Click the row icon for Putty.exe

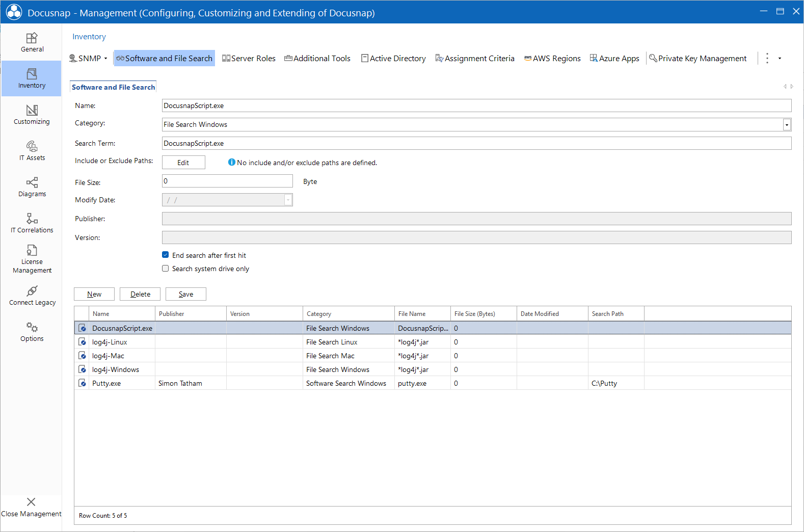83,383
